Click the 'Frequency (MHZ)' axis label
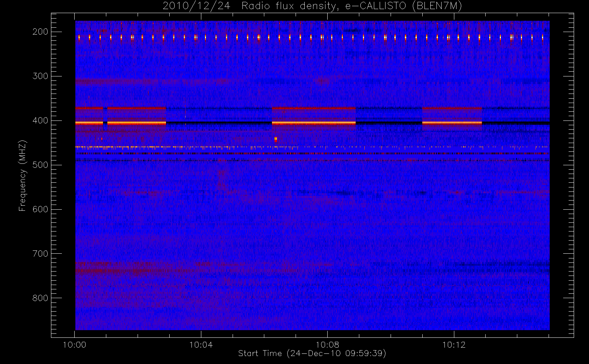This screenshot has height=364, width=589. (23, 175)
